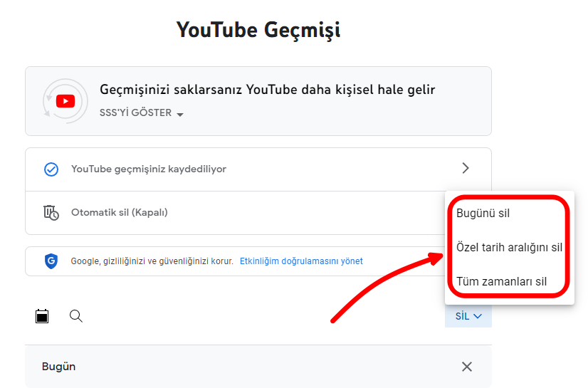Viewport: 588px width, 388px height.
Task: Delete Bugün activity with X icon
Action: pos(467,367)
